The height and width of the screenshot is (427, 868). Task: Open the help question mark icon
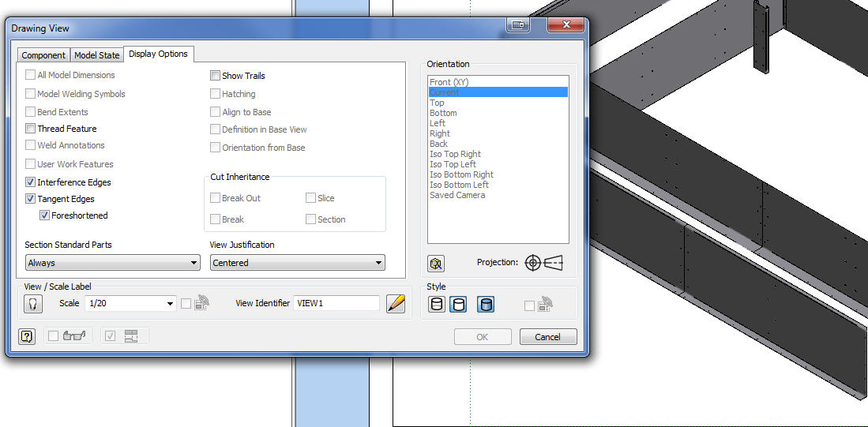click(27, 335)
